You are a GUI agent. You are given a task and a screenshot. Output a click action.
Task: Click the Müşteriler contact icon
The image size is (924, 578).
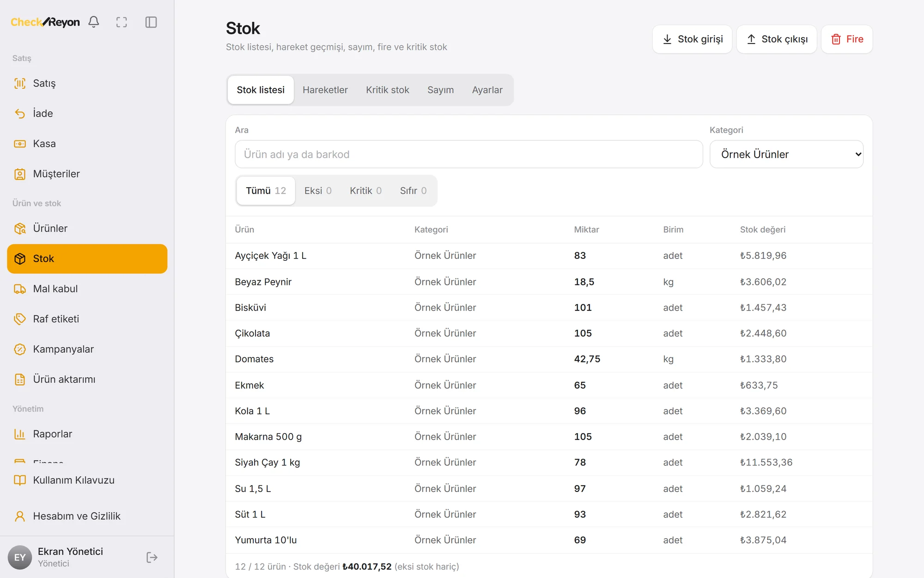click(x=20, y=174)
